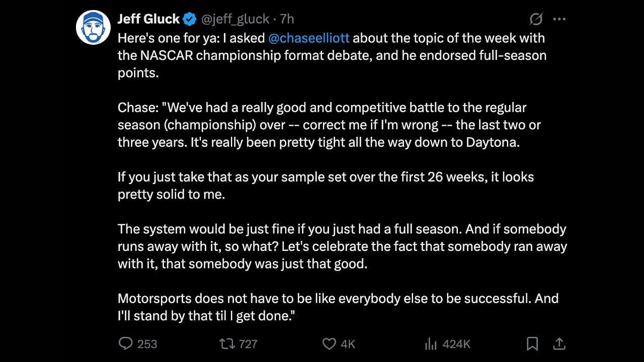Screen dimensions: 644x362
Task: Click the 727 reposts count
Action: (x=248, y=344)
